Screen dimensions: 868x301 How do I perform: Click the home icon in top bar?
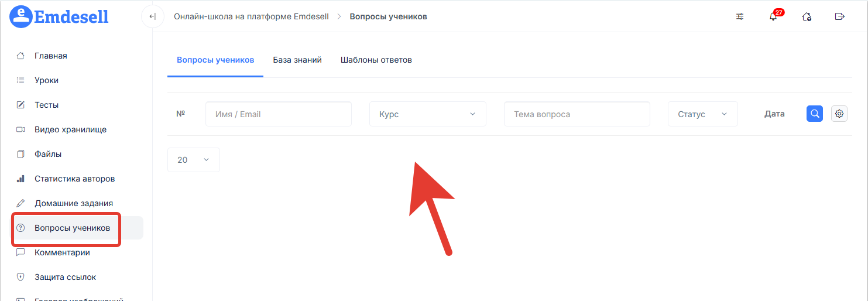click(807, 16)
